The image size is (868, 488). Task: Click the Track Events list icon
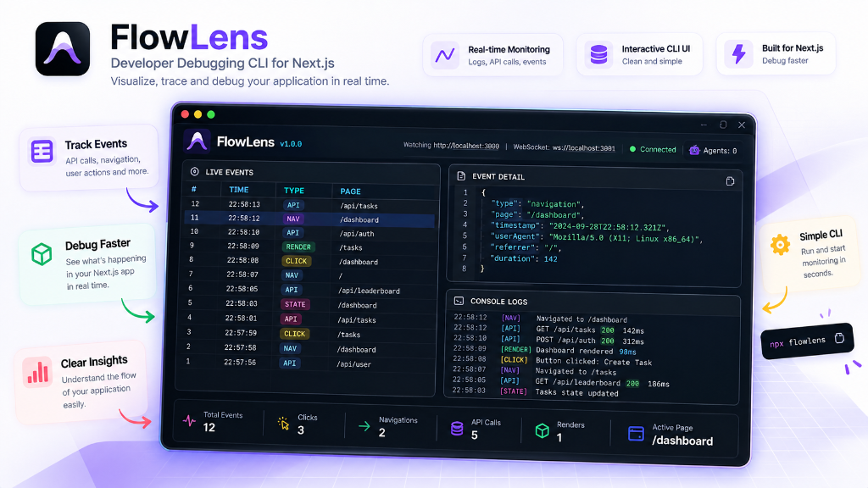pos(42,151)
